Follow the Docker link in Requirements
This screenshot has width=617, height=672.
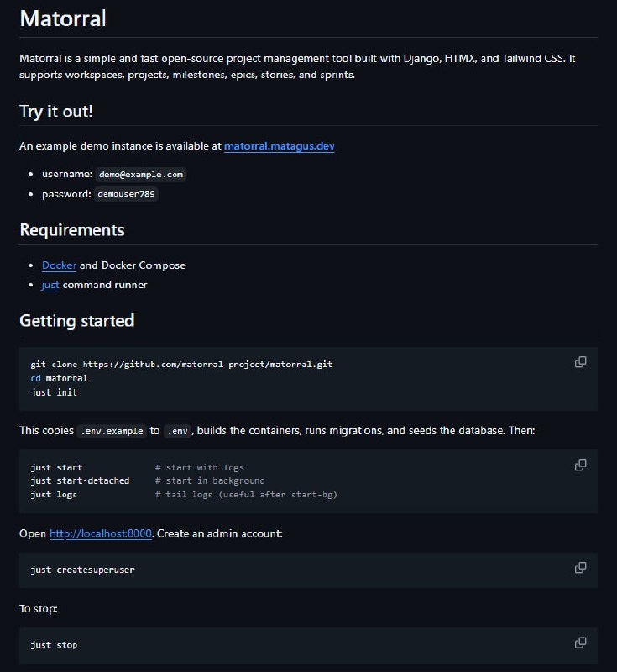[x=59, y=265]
